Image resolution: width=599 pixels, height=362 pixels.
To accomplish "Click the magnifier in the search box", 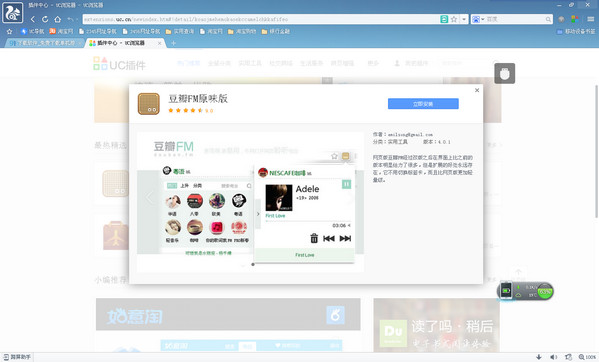I will tap(548, 19).
